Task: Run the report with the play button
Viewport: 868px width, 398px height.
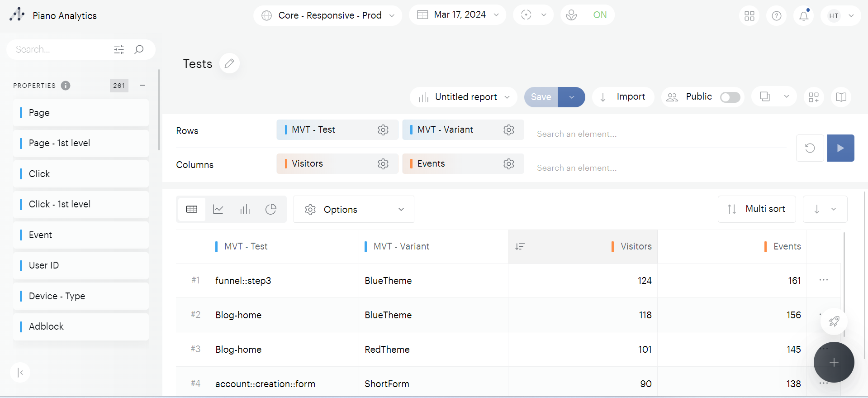Action: tap(840, 148)
